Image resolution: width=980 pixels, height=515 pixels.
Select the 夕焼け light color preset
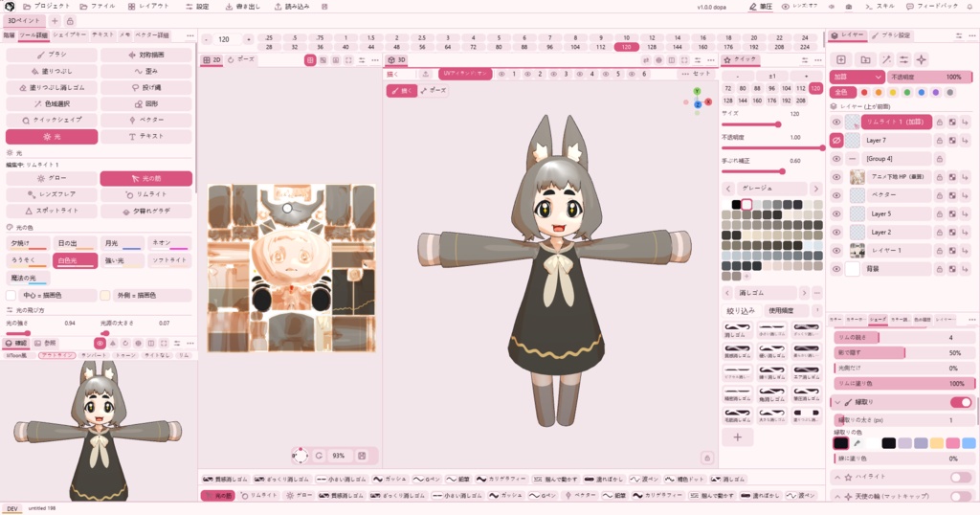click(28, 243)
